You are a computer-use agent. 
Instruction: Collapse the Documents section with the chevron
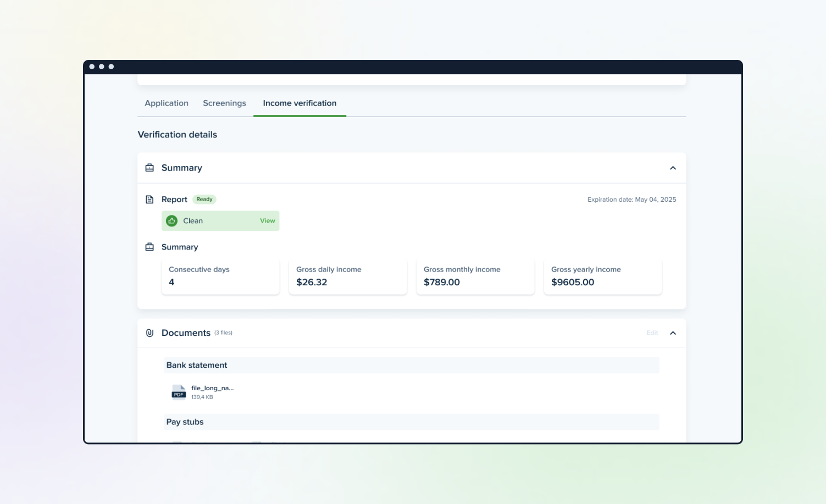point(673,333)
